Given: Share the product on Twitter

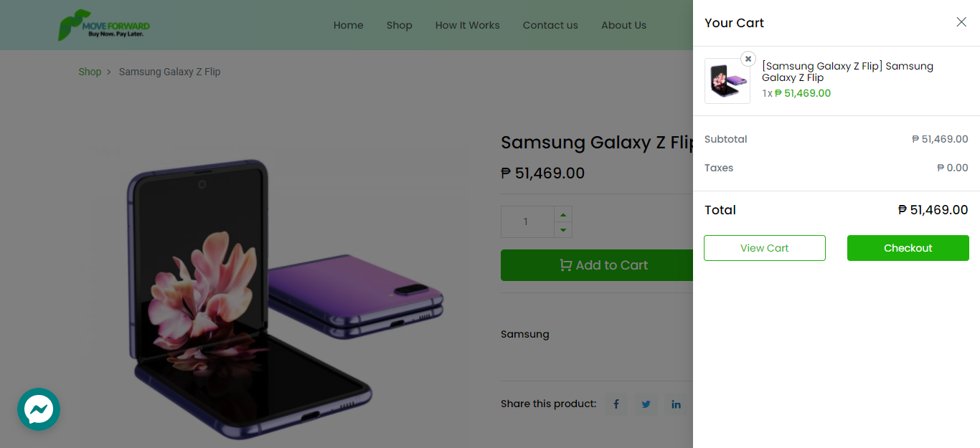Looking at the screenshot, I should pos(646,404).
